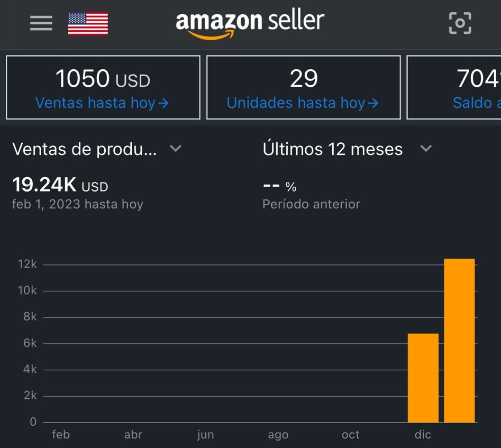501x448 pixels.
Task: Tap the feb month label on chart axis
Action: point(61,435)
